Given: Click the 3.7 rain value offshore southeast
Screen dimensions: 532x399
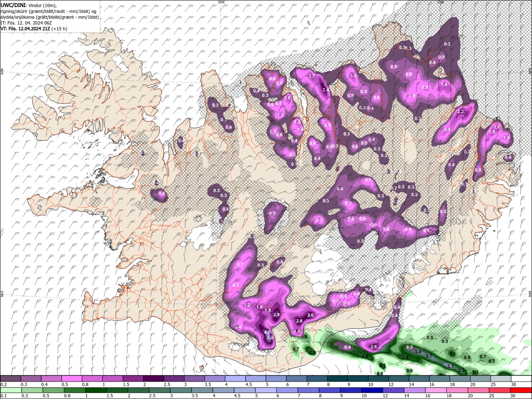Looking at the screenshot, I should click(x=429, y=356).
